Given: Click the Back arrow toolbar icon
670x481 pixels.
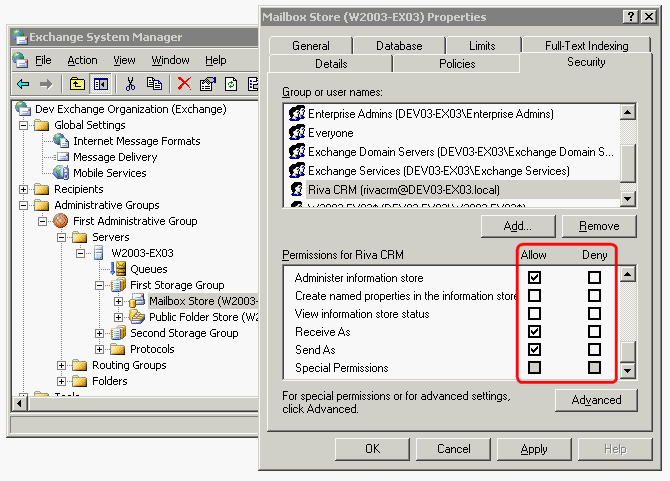Looking at the screenshot, I should (23, 84).
